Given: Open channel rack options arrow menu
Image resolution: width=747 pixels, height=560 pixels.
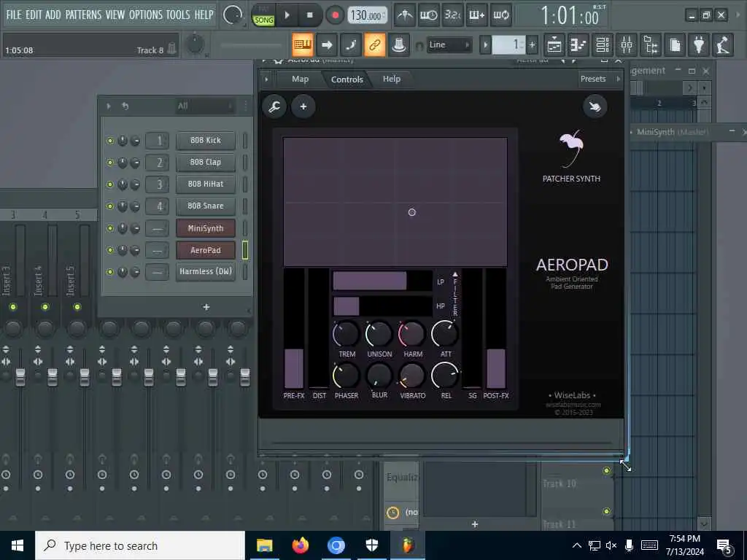Looking at the screenshot, I should pos(109,106).
